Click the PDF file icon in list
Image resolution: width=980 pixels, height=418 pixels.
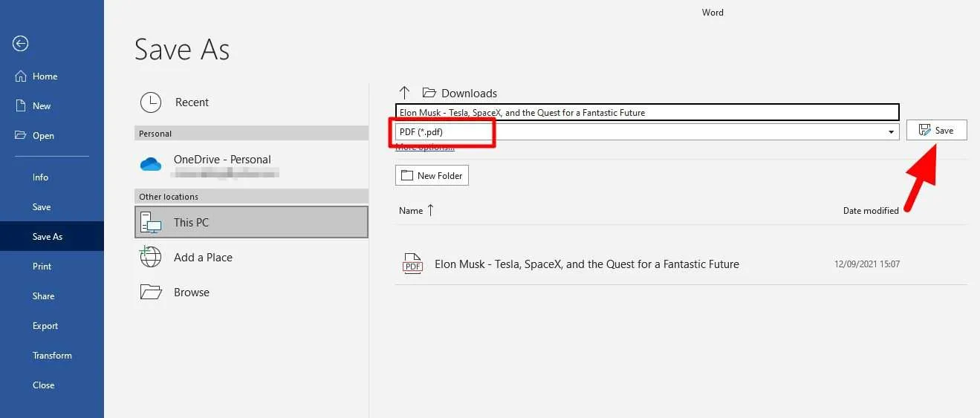412,264
